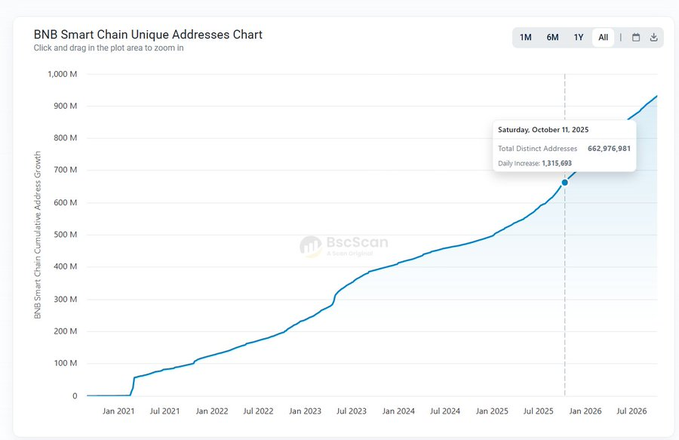Click the Jul 2021 x-axis label
Viewport: 679px width, 440px height.
click(165, 411)
